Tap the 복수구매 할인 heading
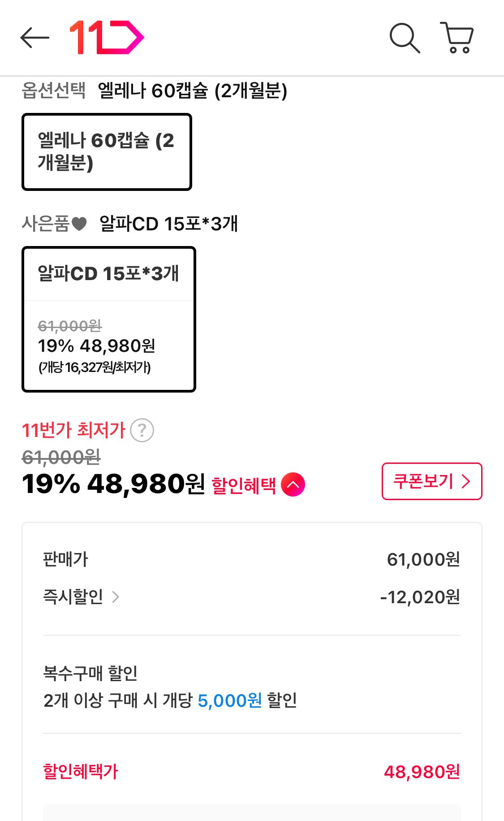504x821 pixels. 90,673
